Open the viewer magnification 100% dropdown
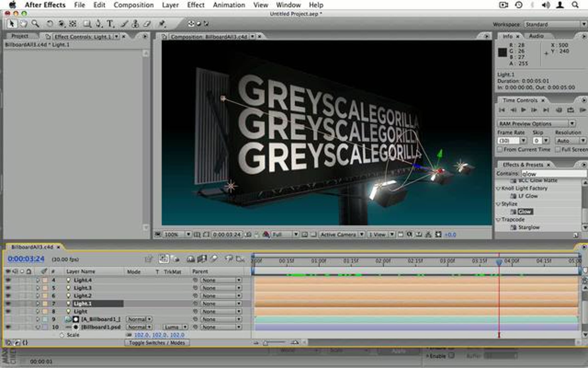Screen dimensions: 588x368 pyautogui.click(x=177, y=235)
